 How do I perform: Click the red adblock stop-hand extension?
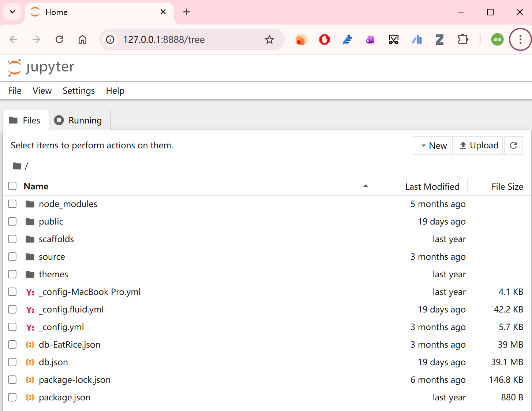[x=324, y=40]
